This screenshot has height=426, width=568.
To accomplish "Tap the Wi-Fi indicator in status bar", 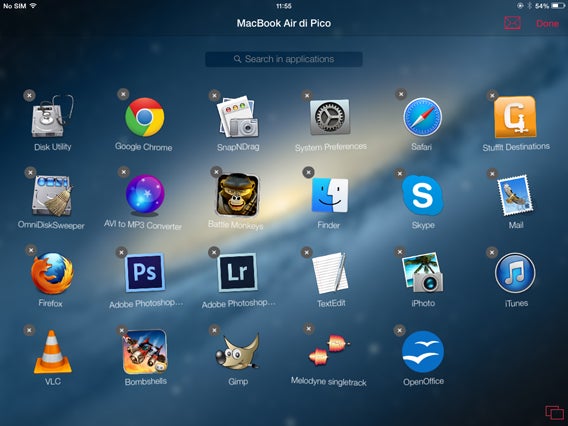I will [x=33, y=5].
